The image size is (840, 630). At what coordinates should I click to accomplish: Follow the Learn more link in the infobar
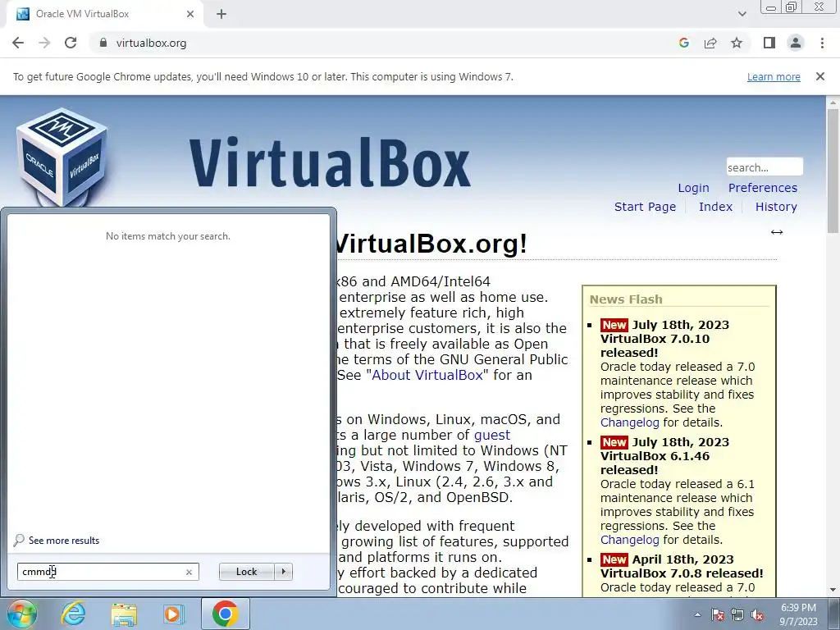tap(774, 76)
